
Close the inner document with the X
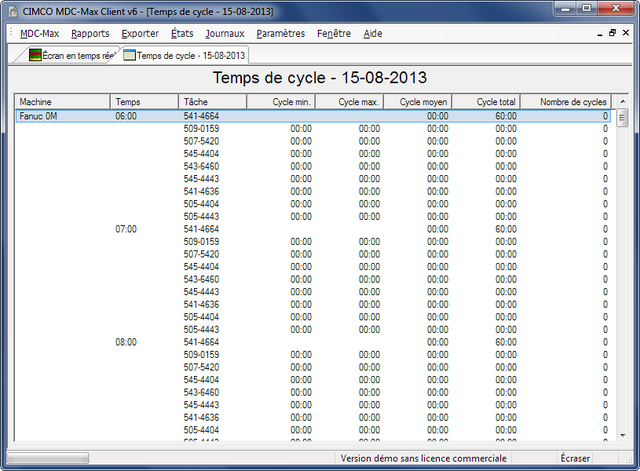click(625, 33)
